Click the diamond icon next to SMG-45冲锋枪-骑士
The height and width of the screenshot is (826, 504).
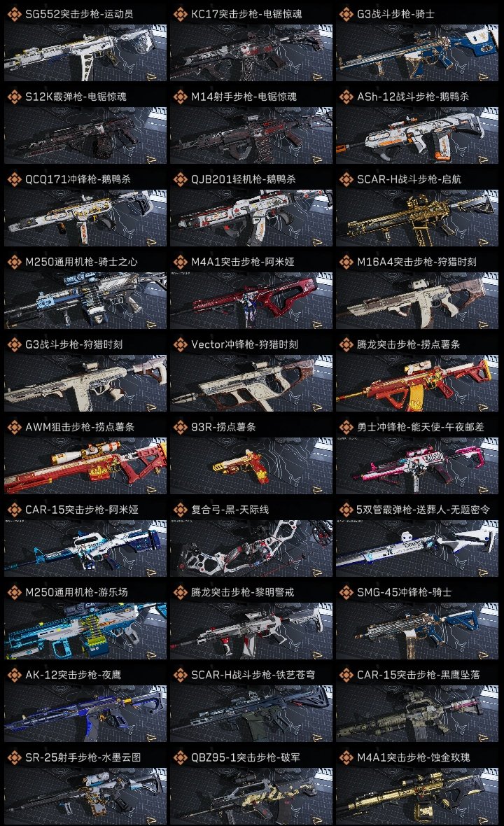click(346, 592)
